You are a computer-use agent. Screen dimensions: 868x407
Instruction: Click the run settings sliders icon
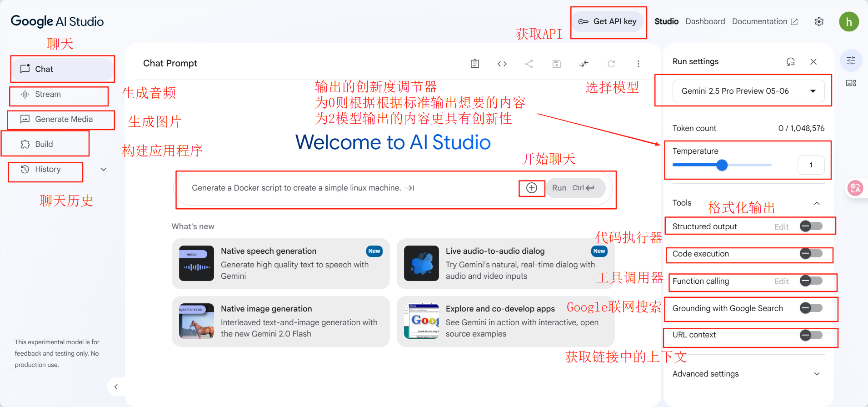pyautogui.click(x=851, y=60)
